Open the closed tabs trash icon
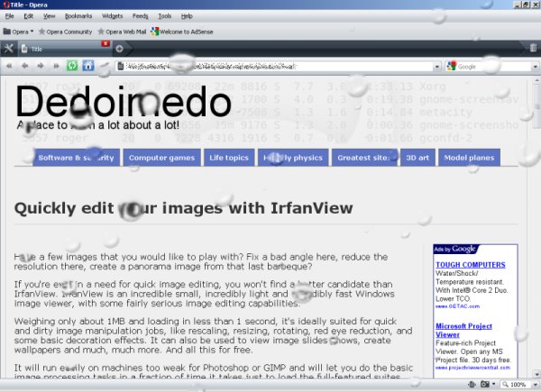The width and height of the screenshot is (541, 392). (533, 49)
